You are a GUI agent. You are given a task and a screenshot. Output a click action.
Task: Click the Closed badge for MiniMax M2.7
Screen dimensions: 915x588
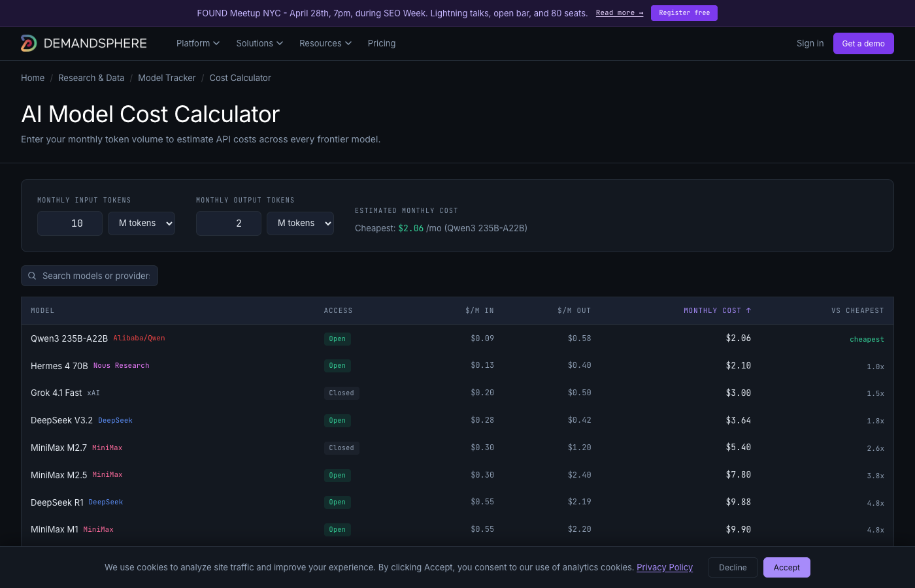pos(341,448)
